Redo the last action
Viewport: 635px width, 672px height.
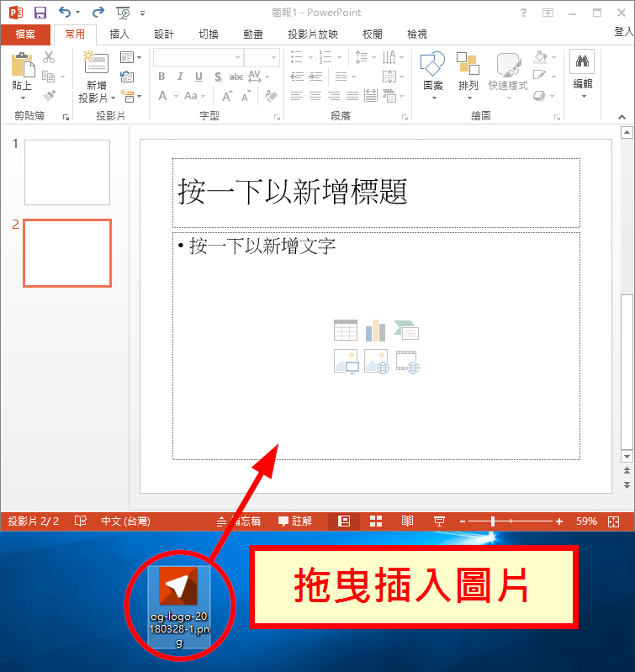coord(98,13)
